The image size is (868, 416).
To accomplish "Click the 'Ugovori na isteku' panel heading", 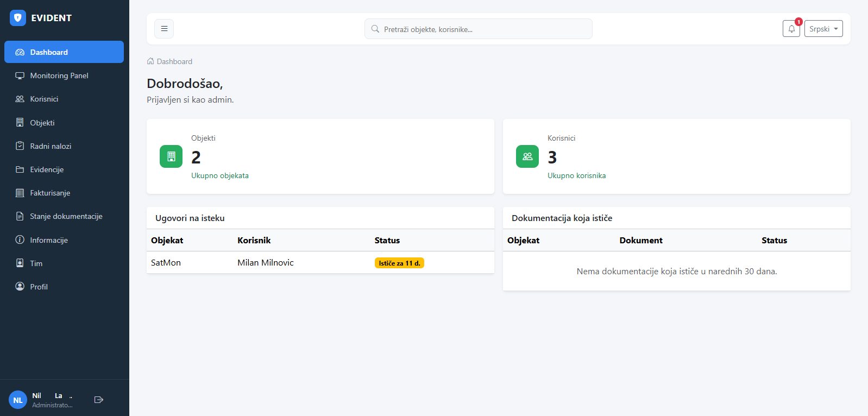I will [190, 218].
